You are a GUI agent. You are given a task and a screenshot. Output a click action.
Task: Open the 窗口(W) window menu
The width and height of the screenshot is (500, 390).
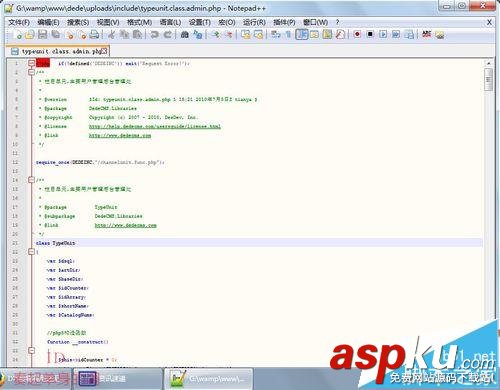[x=315, y=22]
